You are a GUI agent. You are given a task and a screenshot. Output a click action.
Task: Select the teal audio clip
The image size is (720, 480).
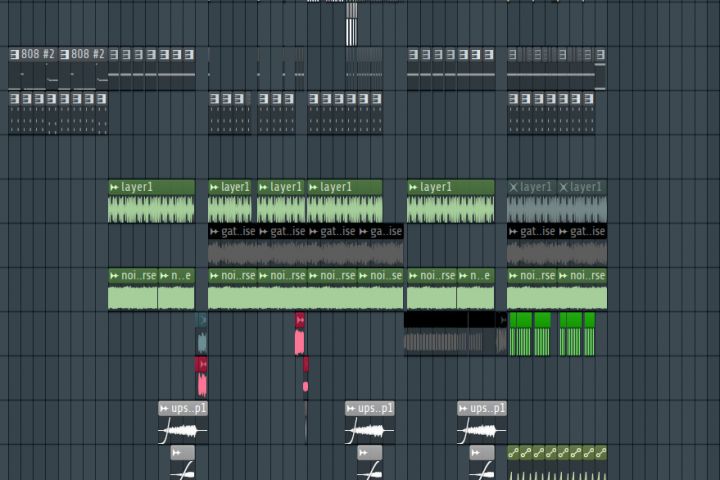click(x=201, y=333)
